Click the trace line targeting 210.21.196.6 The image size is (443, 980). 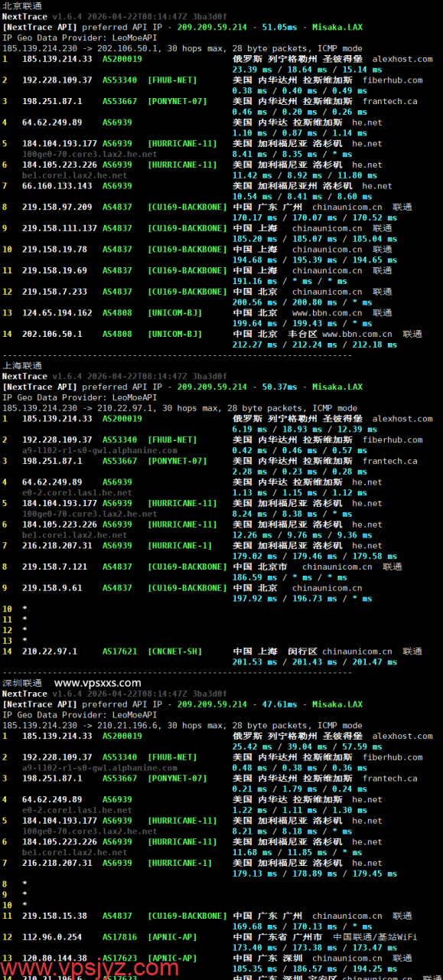[183, 726]
